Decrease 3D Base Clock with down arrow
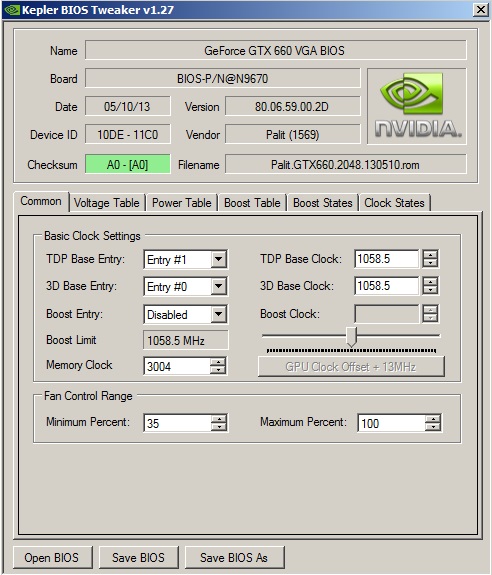The width and height of the screenshot is (492, 575). coord(430,290)
